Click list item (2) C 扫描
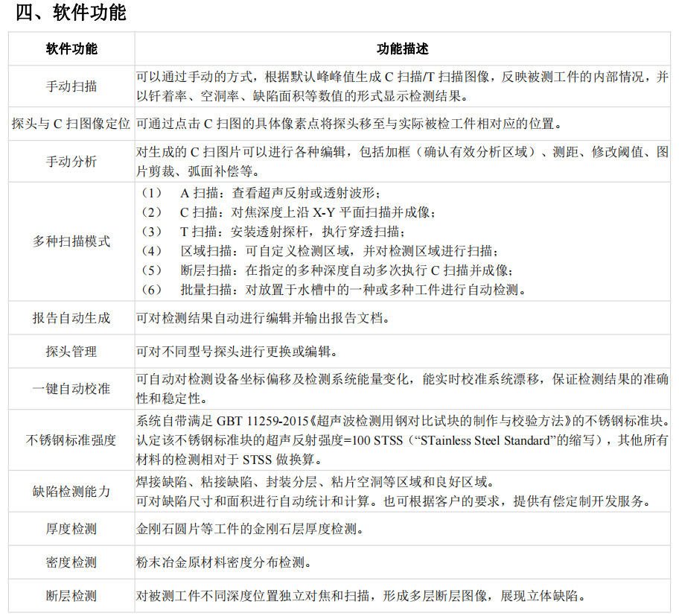The image size is (679, 616). (288, 212)
